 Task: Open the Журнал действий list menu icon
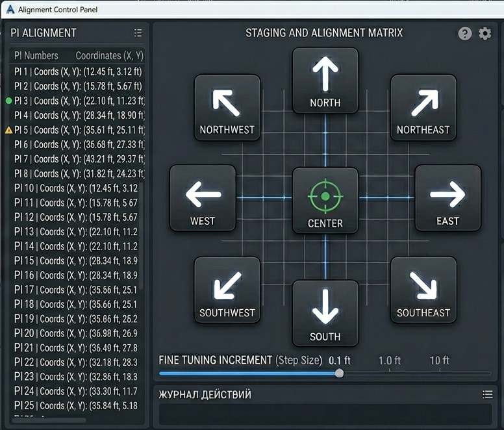point(487,394)
